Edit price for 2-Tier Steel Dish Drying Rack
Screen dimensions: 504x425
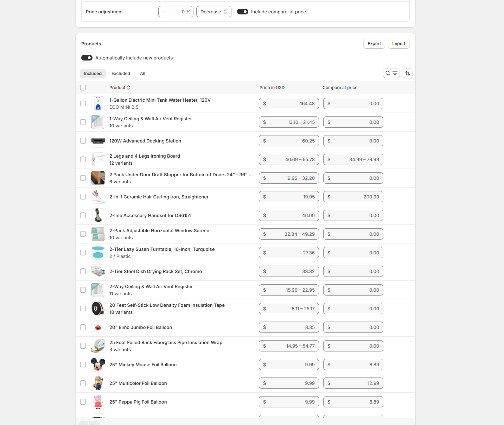[x=289, y=271]
